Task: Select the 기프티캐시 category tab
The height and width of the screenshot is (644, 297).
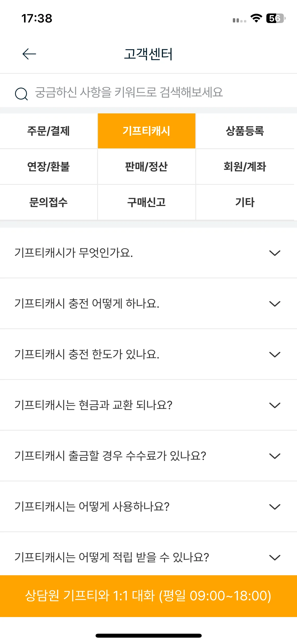Action: 147,131
